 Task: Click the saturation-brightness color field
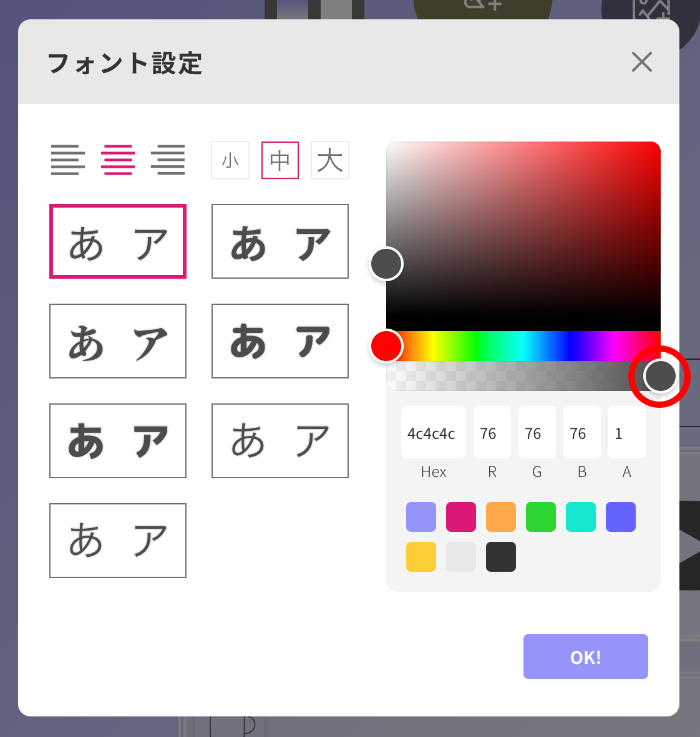(x=523, y=236)
